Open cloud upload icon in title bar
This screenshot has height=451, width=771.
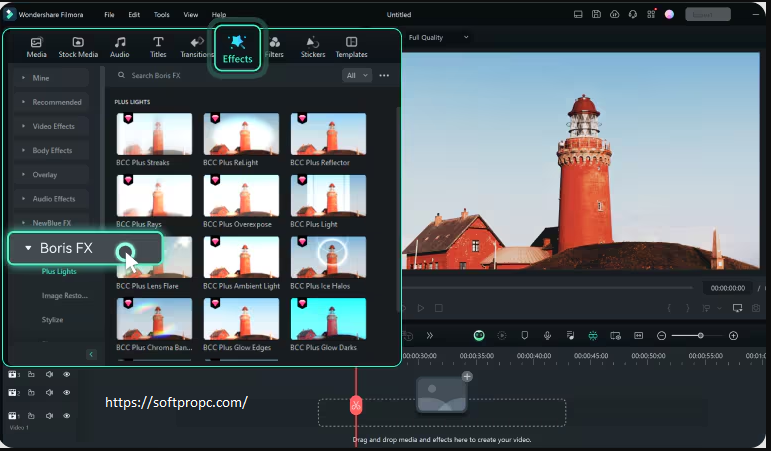tap(615, 14)
